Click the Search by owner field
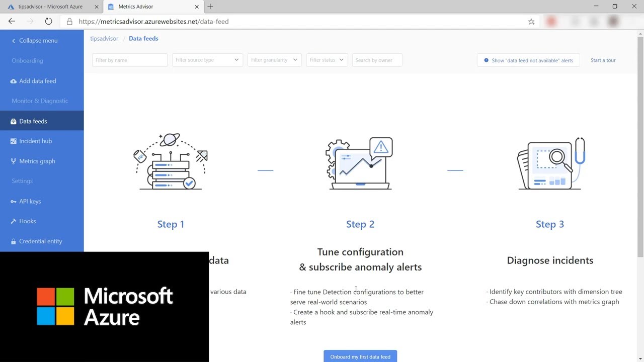 pos(377,60)
